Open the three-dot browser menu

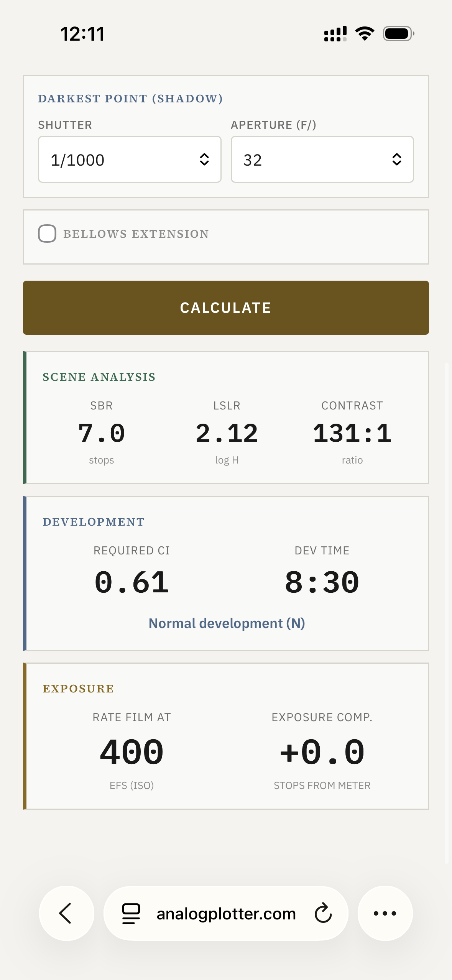coord(385,913)
